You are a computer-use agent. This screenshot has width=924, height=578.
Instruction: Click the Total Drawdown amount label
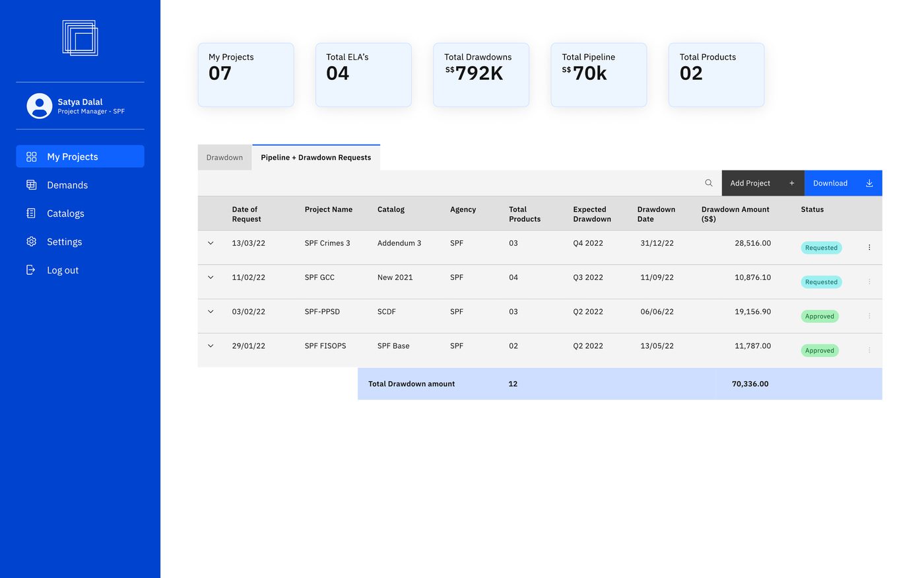(x=411, y=384)
